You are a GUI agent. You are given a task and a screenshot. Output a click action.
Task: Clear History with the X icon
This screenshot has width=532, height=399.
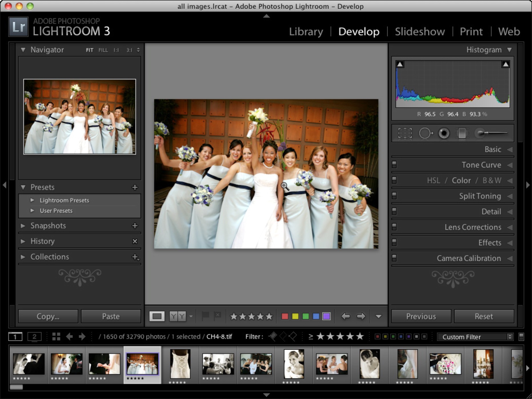pos(135,241)
